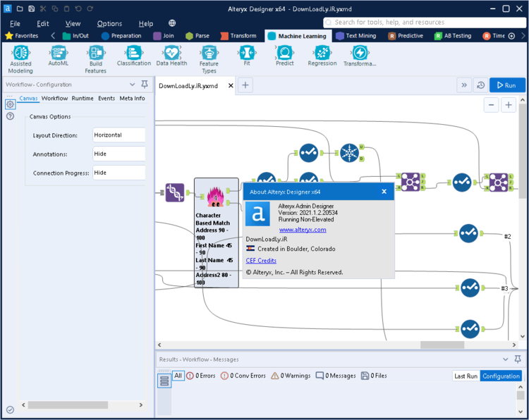Viewport: 529px width, 420px height.
Task: Open a new workflow tab
Action: (x=245, y=85)
